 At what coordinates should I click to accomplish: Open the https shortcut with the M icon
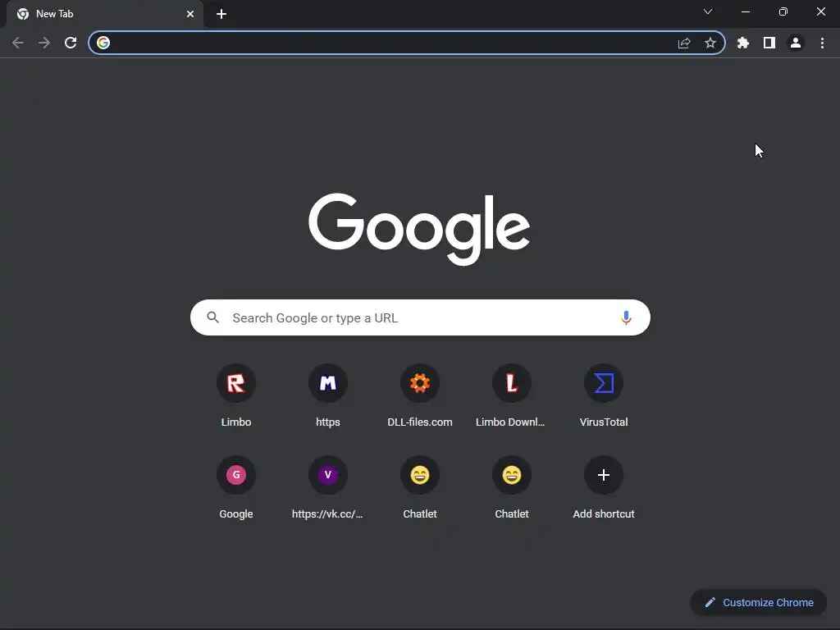click(x=328, y=383)
